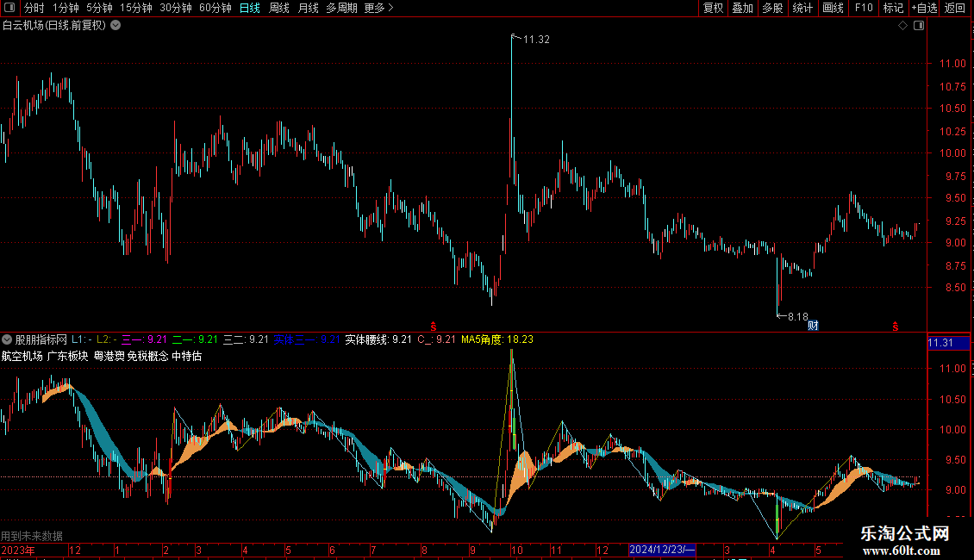Click the 2023年 label on the time axis
This screenshot has height=560, width=974.
coord(18,550)
